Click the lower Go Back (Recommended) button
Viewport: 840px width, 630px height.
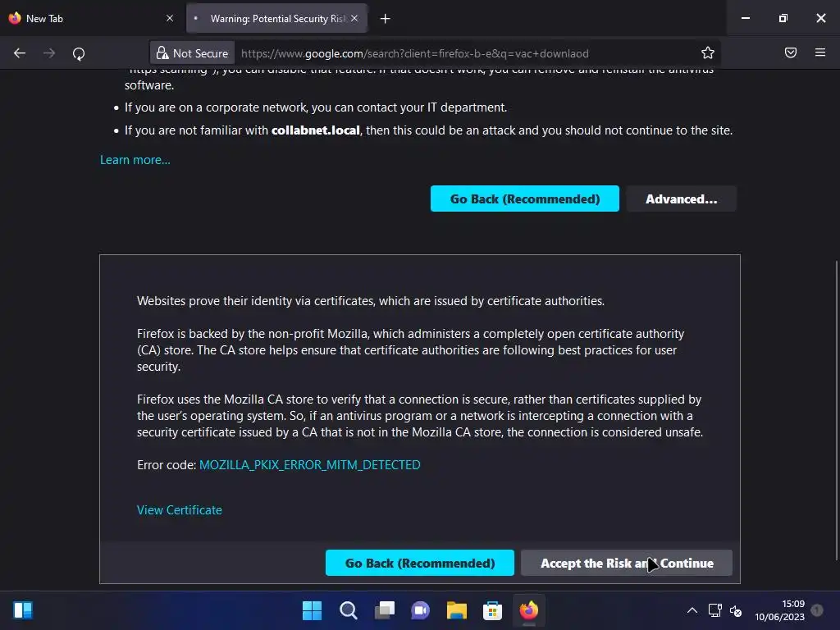420,563
